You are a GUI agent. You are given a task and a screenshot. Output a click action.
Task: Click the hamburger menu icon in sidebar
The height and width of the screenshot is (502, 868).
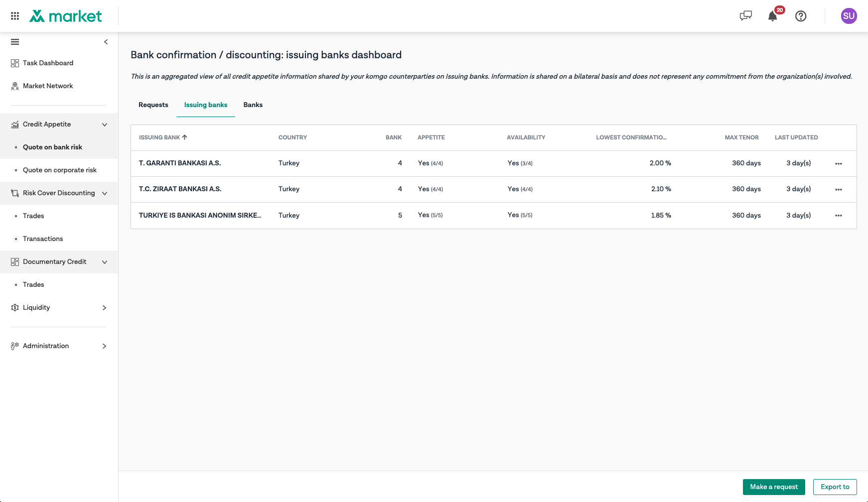15,42
